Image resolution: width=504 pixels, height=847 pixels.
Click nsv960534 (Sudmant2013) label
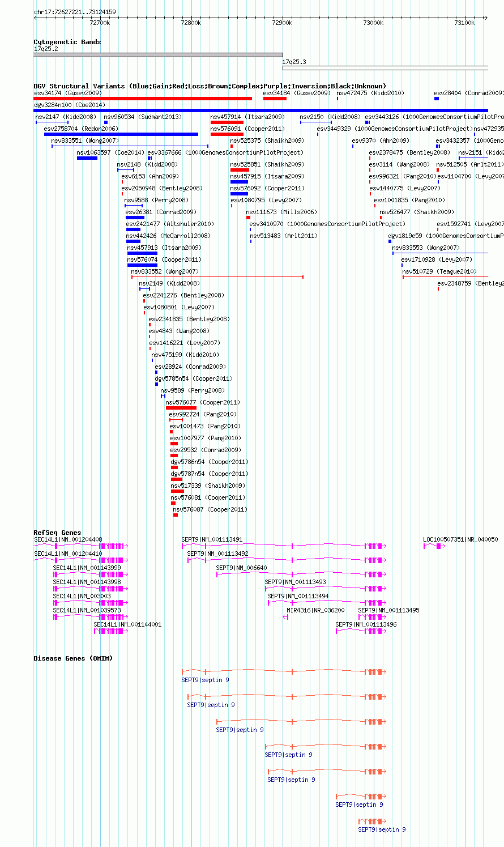143,117
